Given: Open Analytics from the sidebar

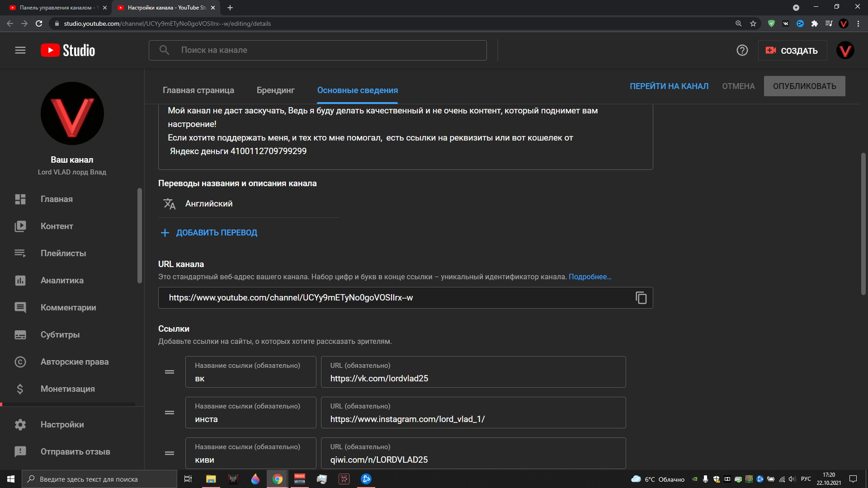Looking at the screenshot, I should (x=62, y=281).
